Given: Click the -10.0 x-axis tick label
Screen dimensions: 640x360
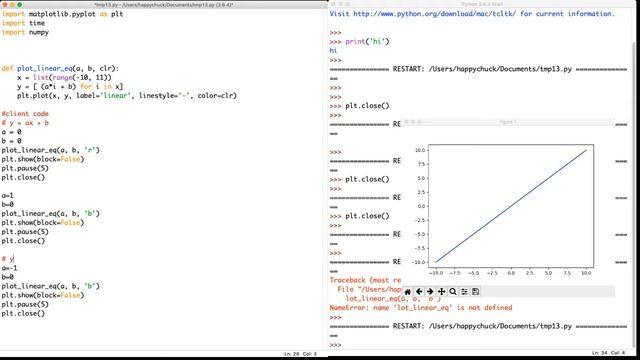Looking at the screenshot, I should pyautogui.click(x=436, y=273).
